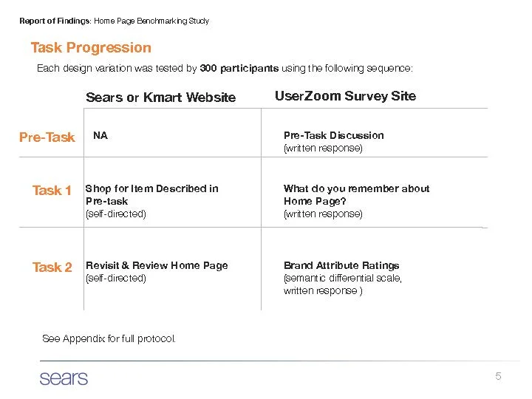Click the sears logo in the footer

pos(64,378)
